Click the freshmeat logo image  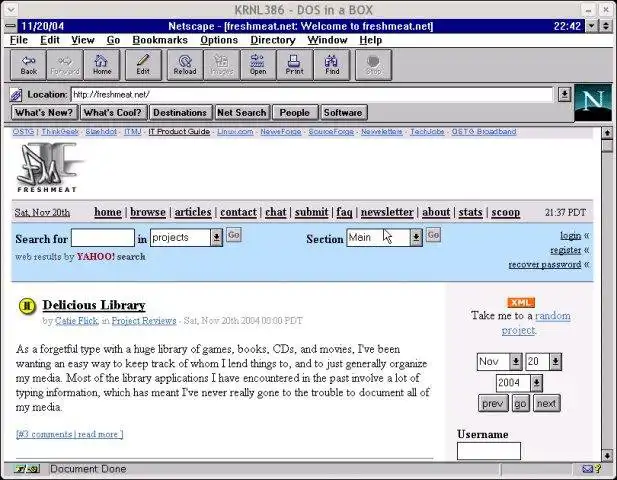coord(48,168)
